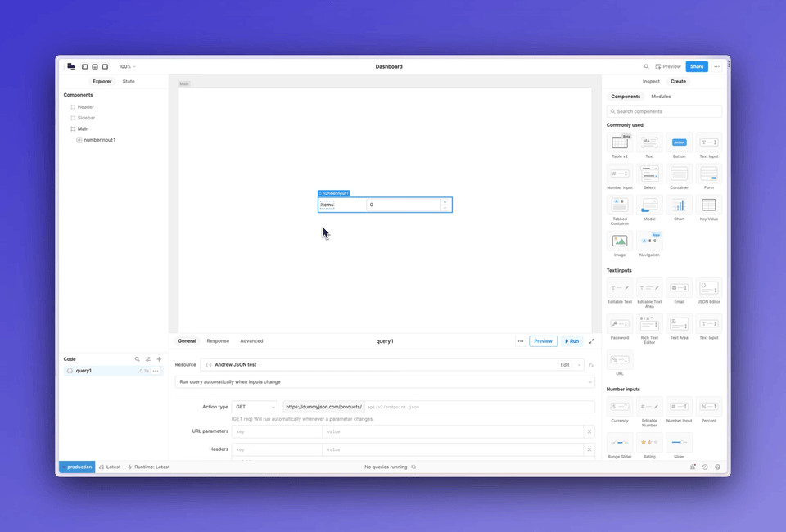
Task: Add the Range Slider component
Action: click(x=620, y=442)
